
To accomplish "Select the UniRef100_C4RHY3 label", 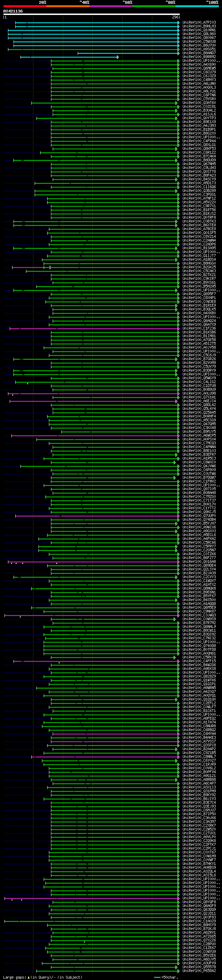I will pos(199,80).
